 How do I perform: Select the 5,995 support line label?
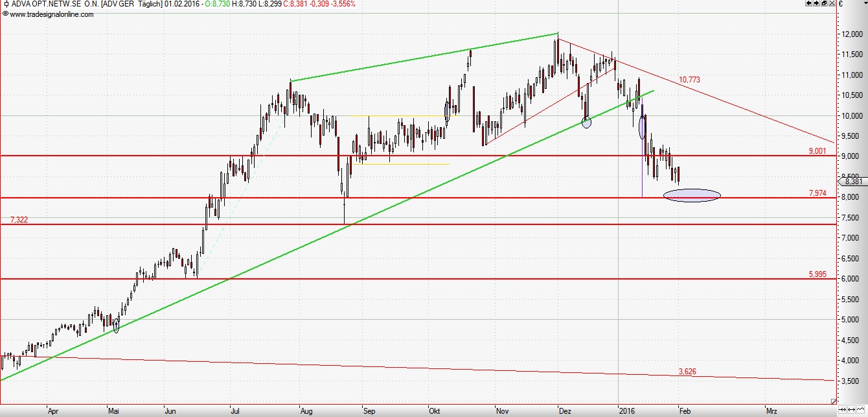click(x=817, y=274)
